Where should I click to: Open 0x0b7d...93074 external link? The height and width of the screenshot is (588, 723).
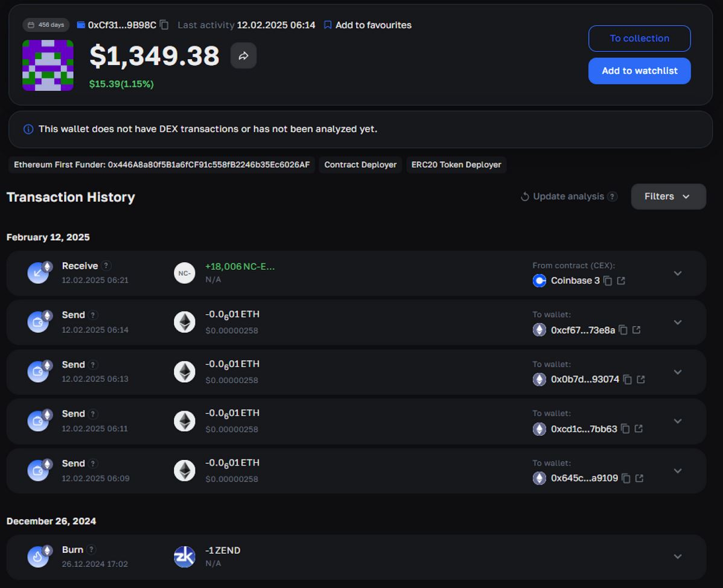click(x=640, y=379)
